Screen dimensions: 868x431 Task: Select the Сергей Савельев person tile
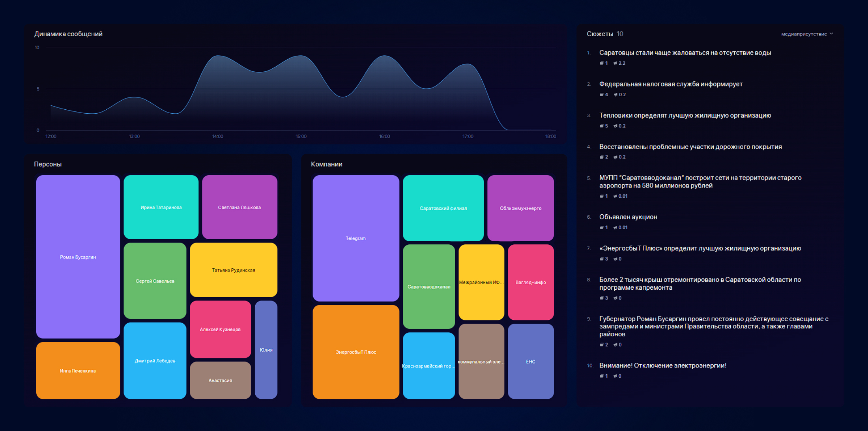pyautogui.click(x=155, y=281)
